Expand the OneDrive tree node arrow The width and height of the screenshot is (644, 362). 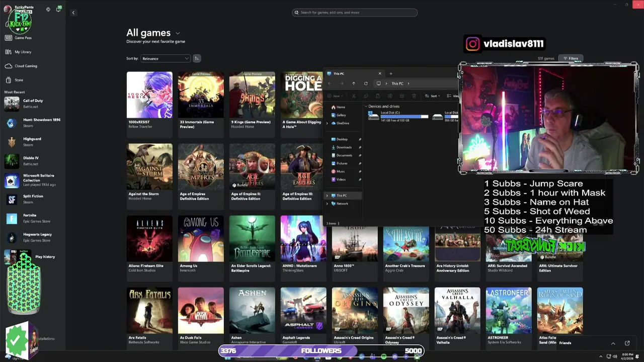[x=327, y=123]
